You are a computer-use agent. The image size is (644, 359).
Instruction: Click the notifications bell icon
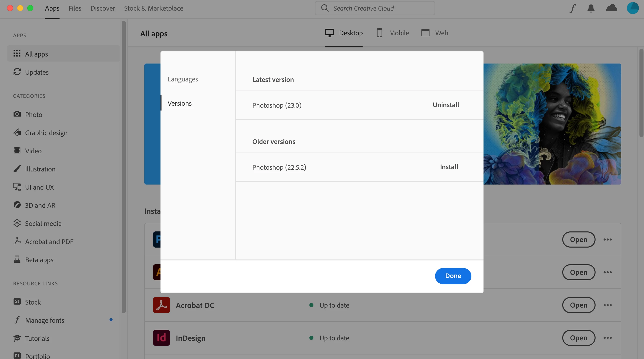(591, 8)
